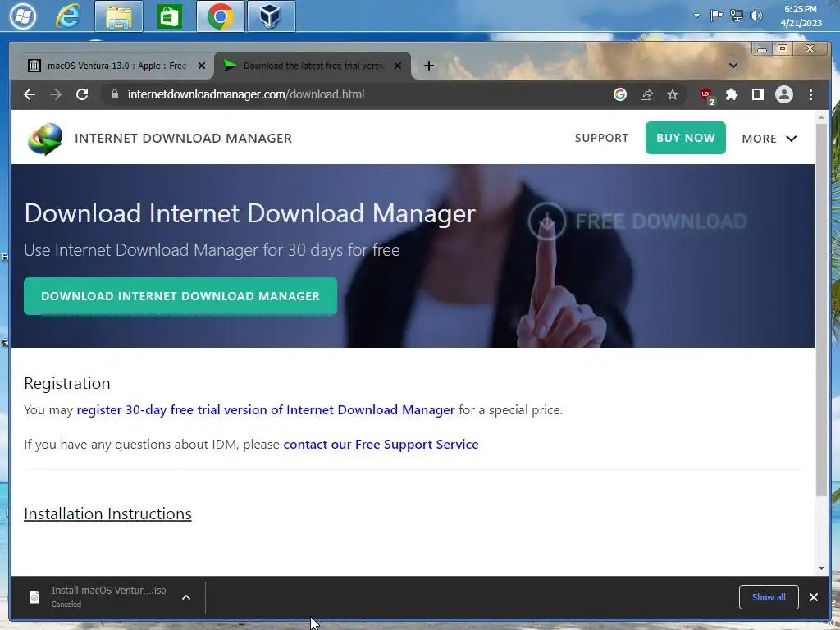
Task: Click the BUY NOW button
Action: pos(685,138)
